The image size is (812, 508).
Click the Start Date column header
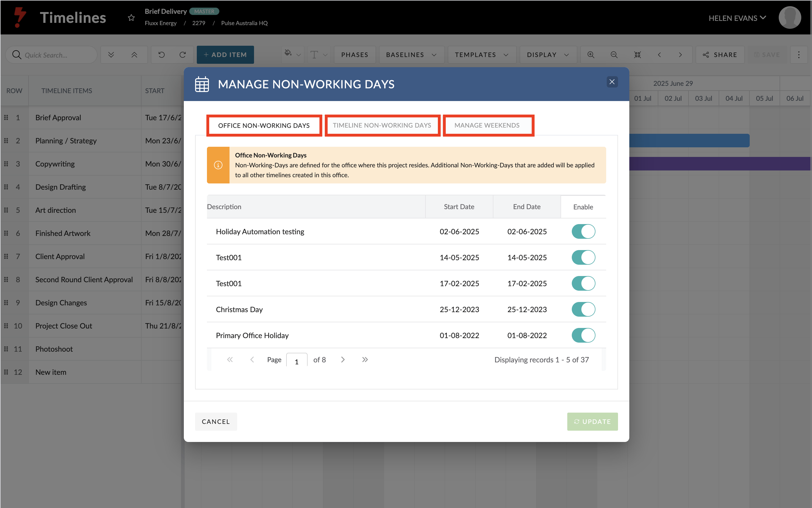[x=459, y=207]
